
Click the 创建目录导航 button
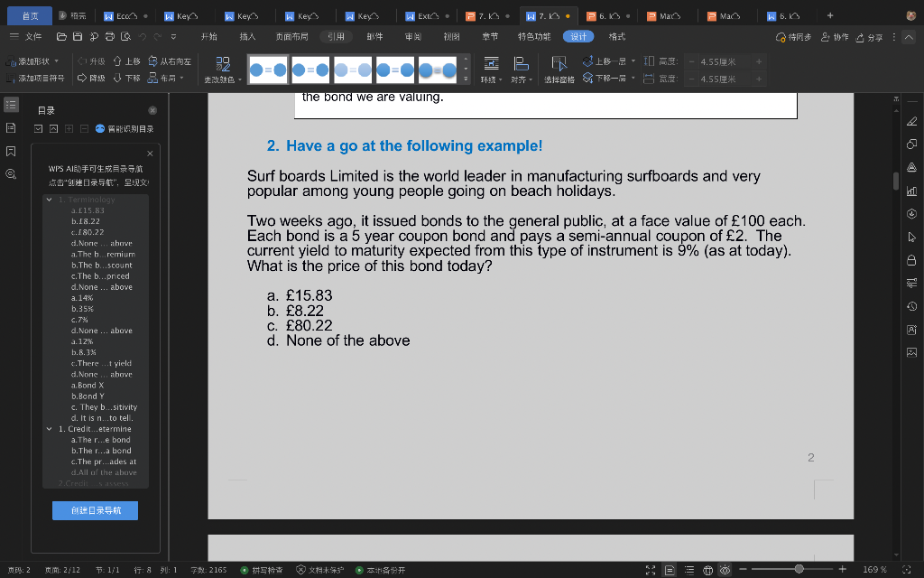click(x=95, y=510)
